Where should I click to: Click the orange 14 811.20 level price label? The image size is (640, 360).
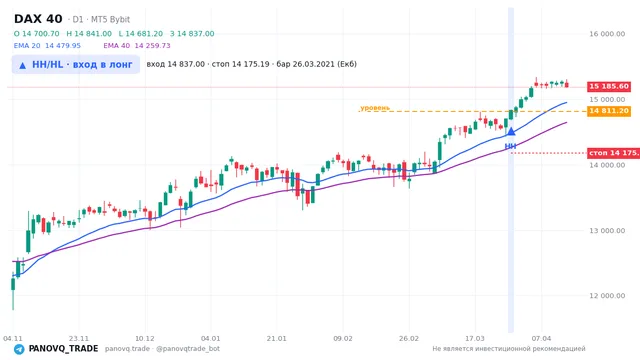pos(609,111)
